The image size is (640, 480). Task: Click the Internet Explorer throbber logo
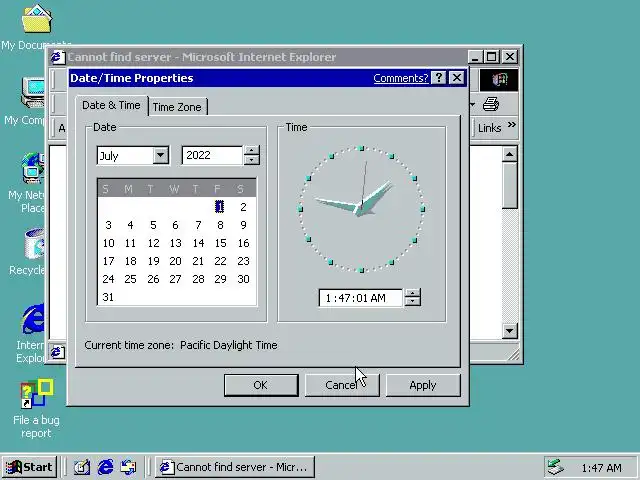click(499, 80)
